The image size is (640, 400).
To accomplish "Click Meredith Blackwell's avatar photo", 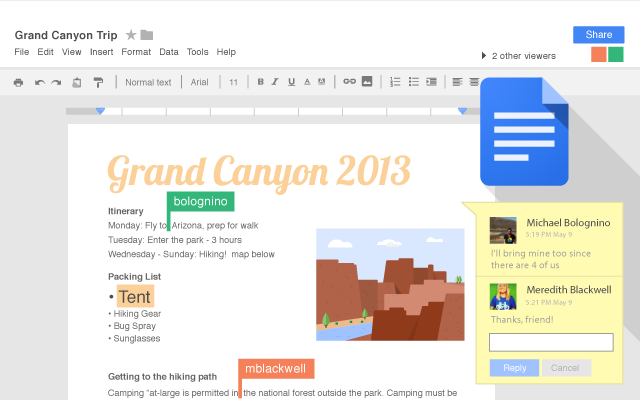I will [503, 297].
